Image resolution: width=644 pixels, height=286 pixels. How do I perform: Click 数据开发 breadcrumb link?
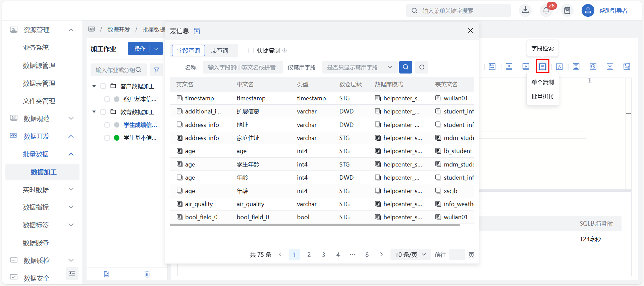pyautogui.click(x=118, y=30)
